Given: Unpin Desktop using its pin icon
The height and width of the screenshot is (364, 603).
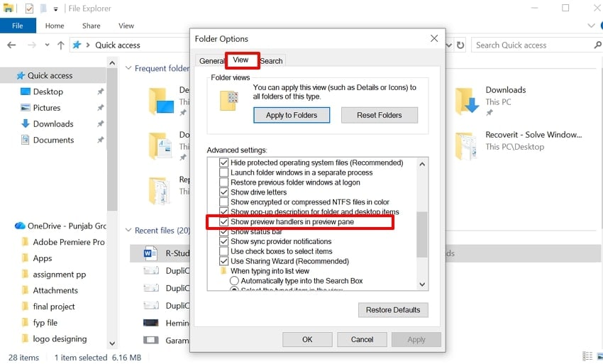Looking at the screenshot, I should pos(100,92).
